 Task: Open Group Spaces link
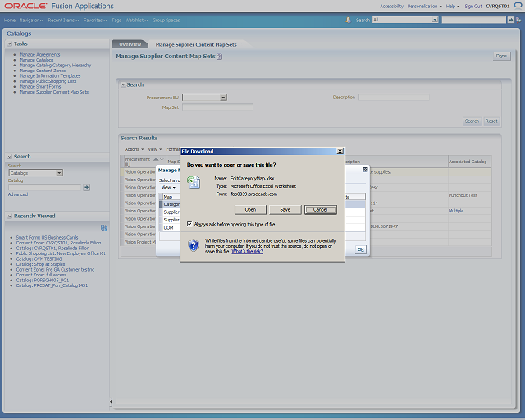166,20
